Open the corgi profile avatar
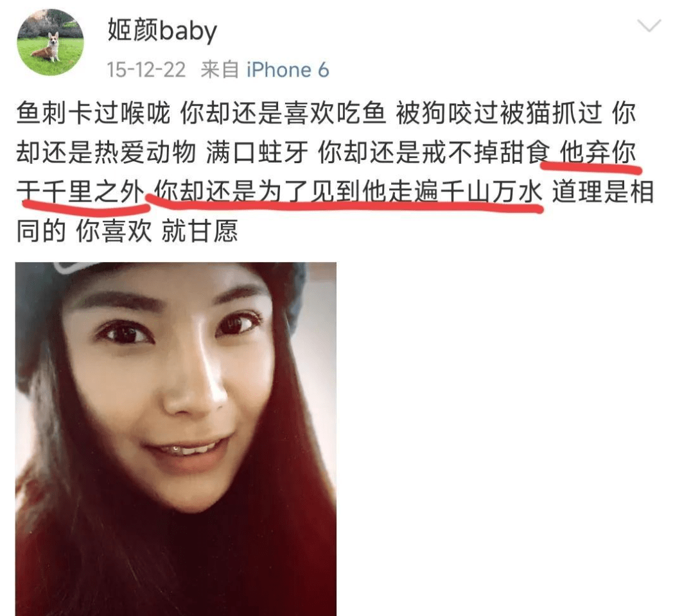 [x=50, y=42]
